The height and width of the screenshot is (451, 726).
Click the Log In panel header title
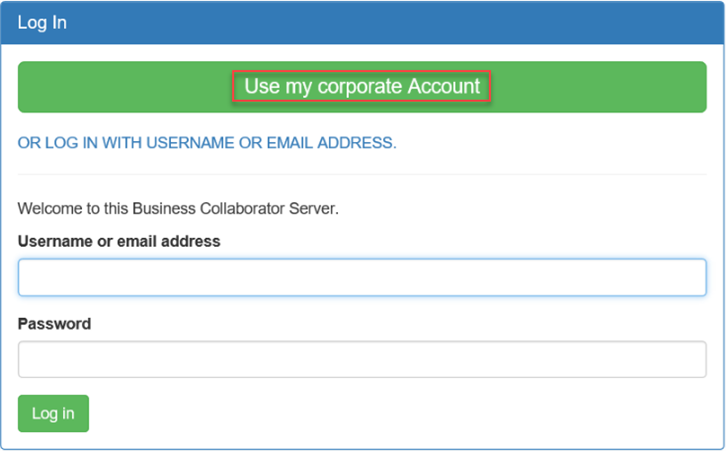click(x=42, y=22)
